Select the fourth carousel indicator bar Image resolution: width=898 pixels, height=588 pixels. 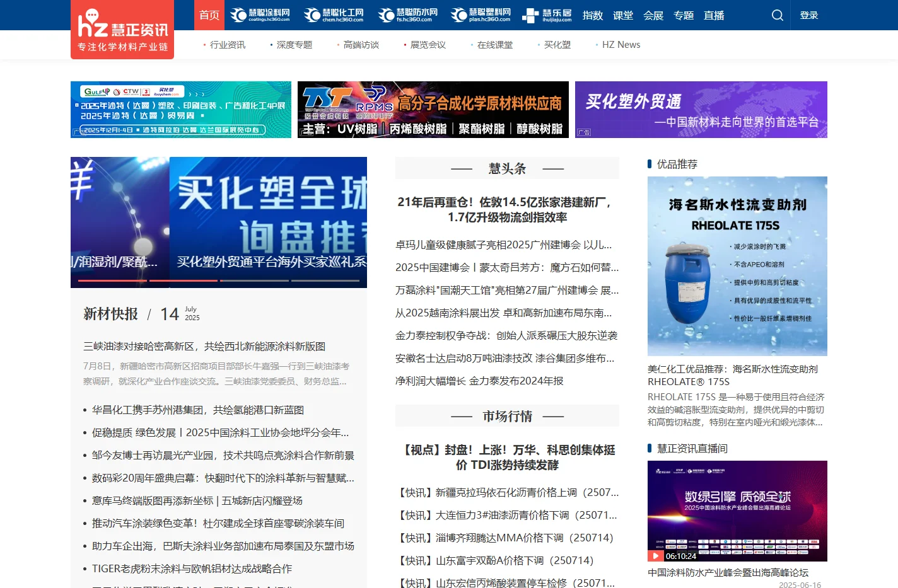325,280
